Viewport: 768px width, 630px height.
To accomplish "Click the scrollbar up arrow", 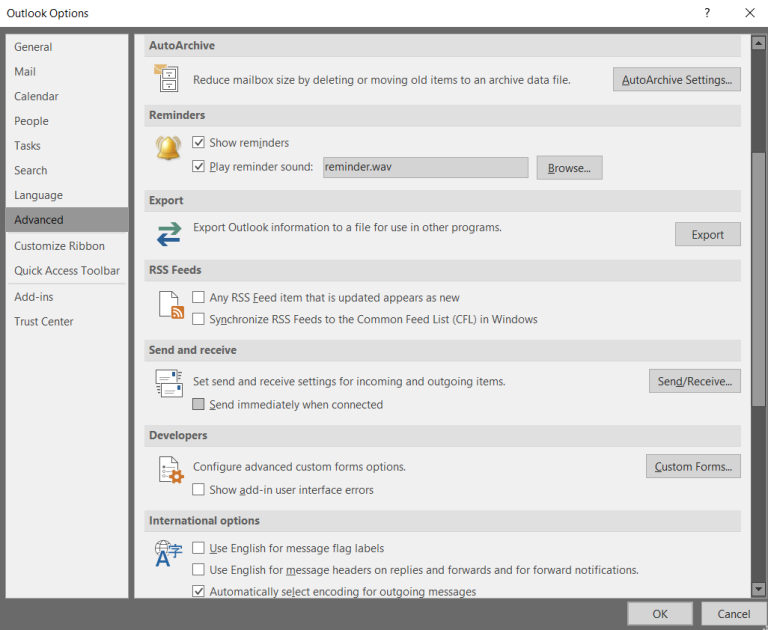I will (758, 43).
